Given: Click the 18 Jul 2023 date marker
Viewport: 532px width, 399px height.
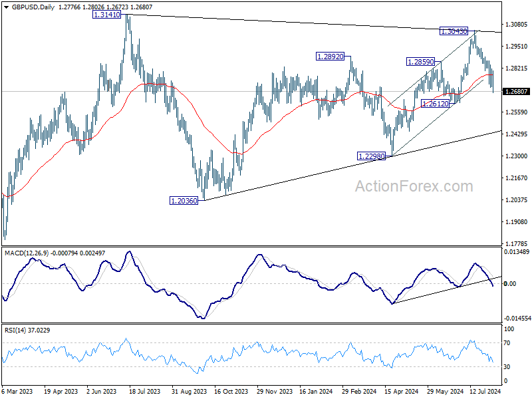Looking at the screenshot, I should pyautogui.click(x=144, y=391).
